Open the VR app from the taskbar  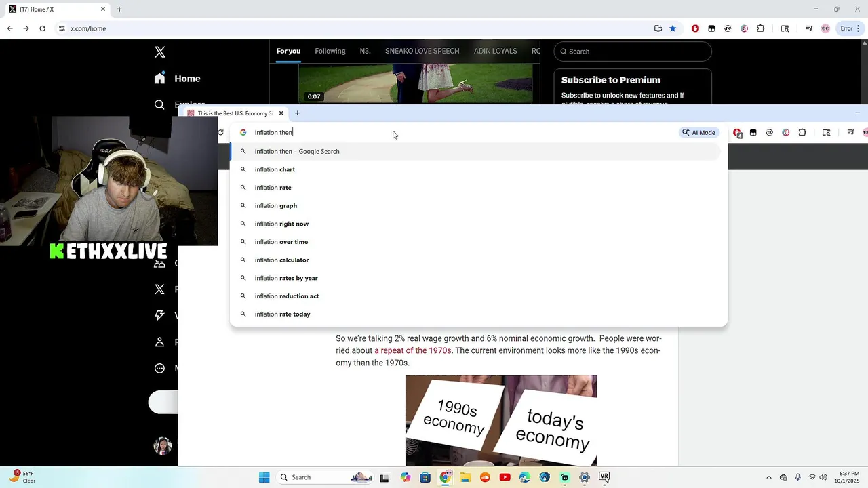point(604,476)
